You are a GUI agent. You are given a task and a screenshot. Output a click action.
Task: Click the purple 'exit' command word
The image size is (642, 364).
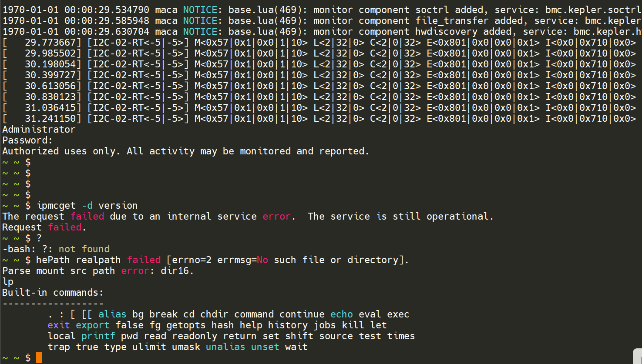pyautogui.click(x=59, y=325)
